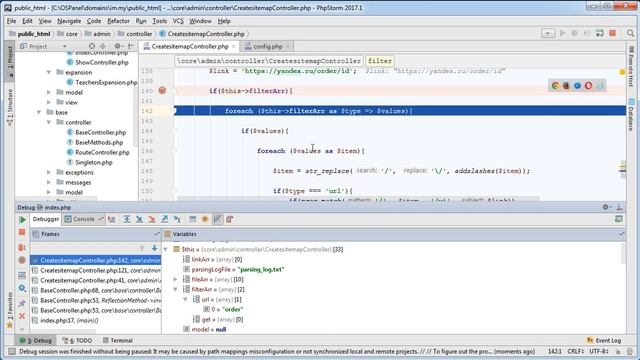Toggle the highlighted Show Values Inline button
The image size is (640, 360).
(217, 219)
